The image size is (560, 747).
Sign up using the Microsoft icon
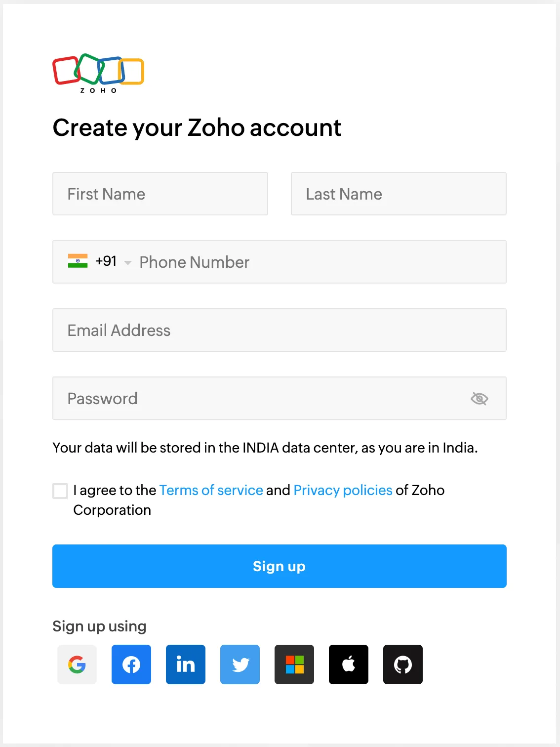coord(294,664)
